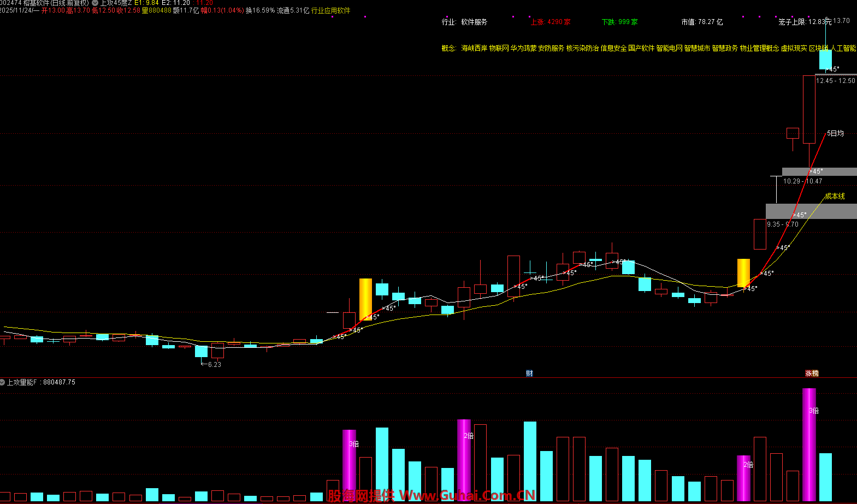This screenshot has height=504, width=857.
Task: Click the middle magenta 2倍 volume bar
Action: [x=464, y=459]
